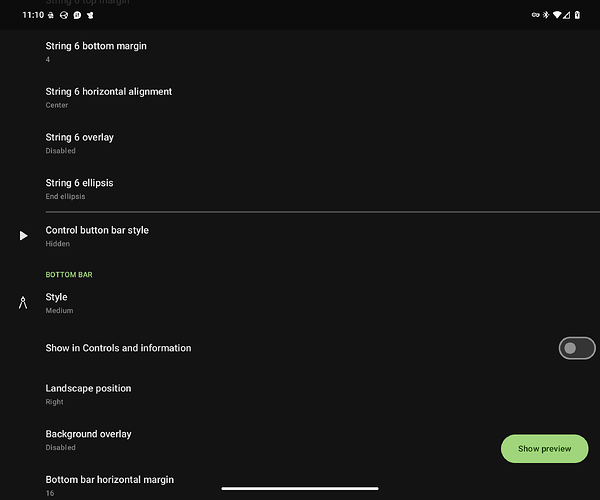
Task: Tap the navigation gesture handle bar
Action: pos(300,489)
